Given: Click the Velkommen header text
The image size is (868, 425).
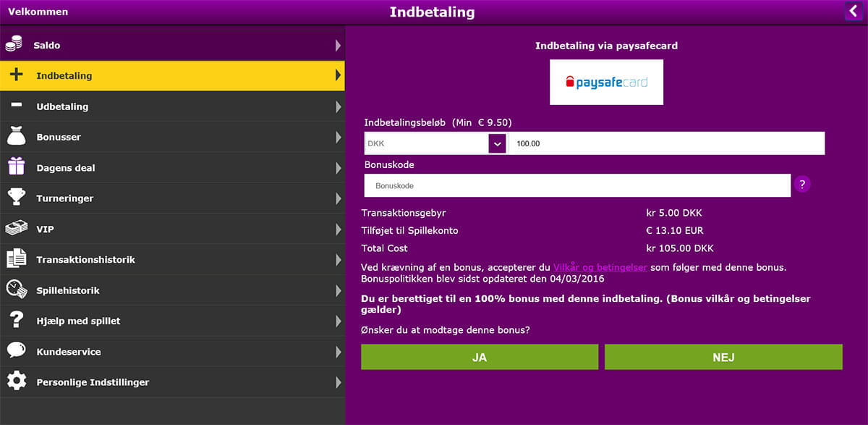Looking at the screenshot, I should click(x=38, y=12).
